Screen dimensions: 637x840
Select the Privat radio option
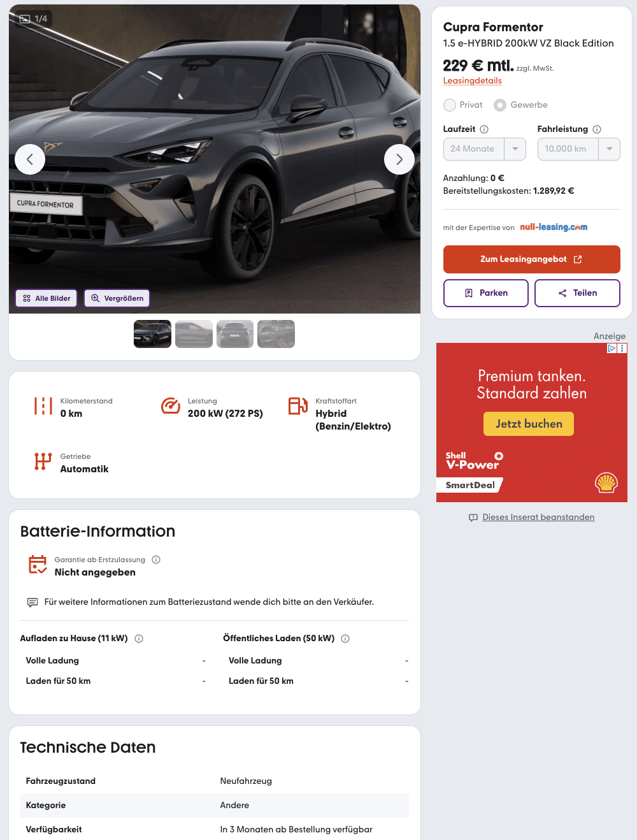(x=450, y=105)
